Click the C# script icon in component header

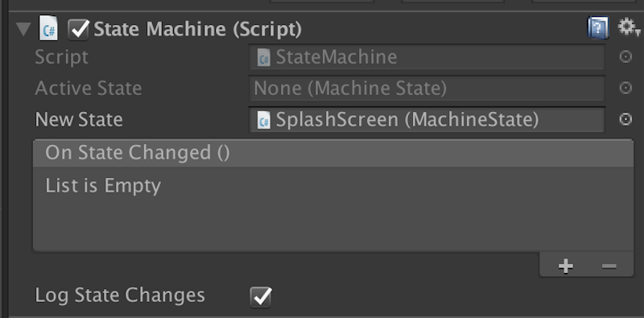pyautogui.click(x=48, y=29)
